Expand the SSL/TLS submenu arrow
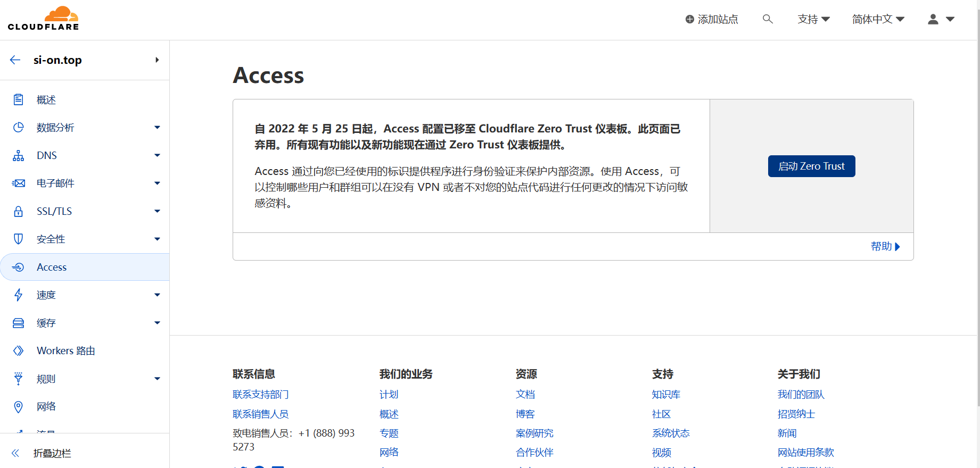The height and width of the screenshot is (468, 980). [x=157, y=211]
